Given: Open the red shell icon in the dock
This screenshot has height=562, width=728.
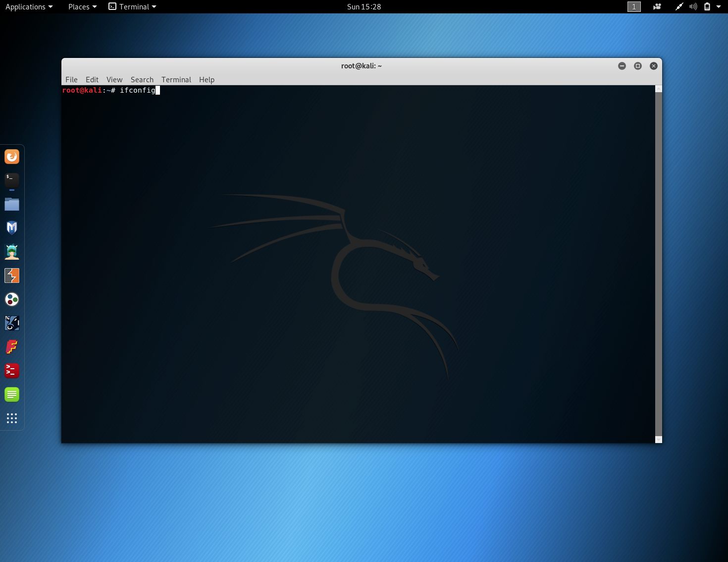Looking at the screenshot, I should pos(12,371).
